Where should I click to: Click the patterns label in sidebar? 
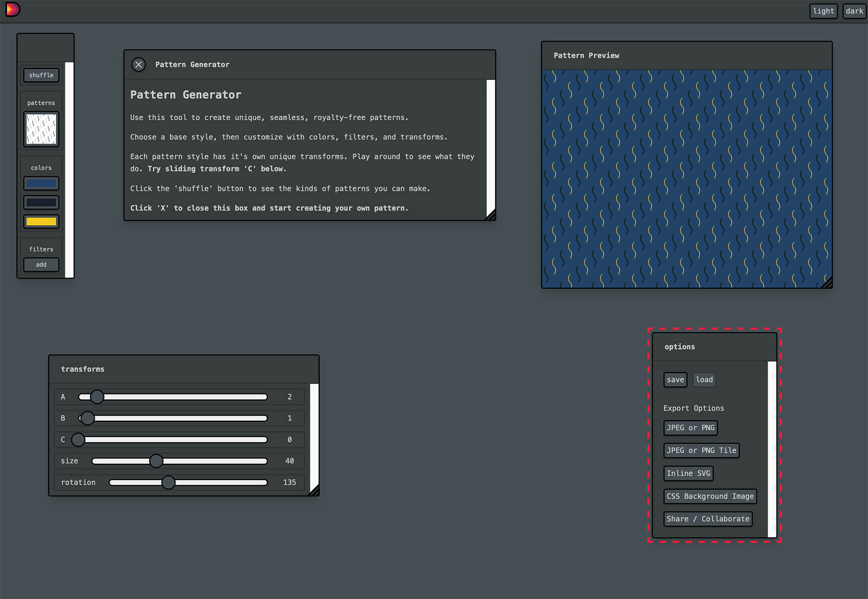tap(41, 103)
